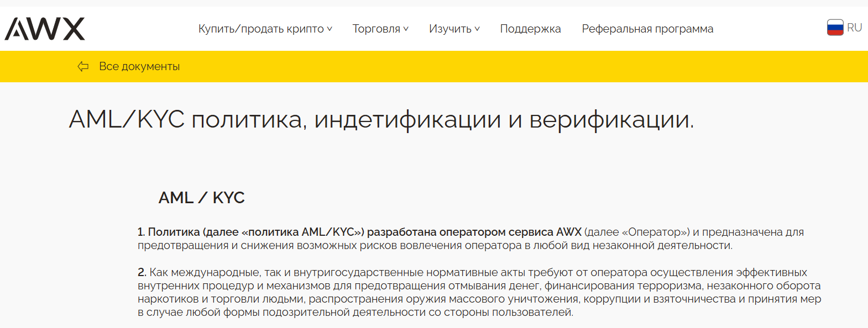Screen dimensions: 868x328
Task: Click an empty area of the yellow bar
Action: pos(498,67)
